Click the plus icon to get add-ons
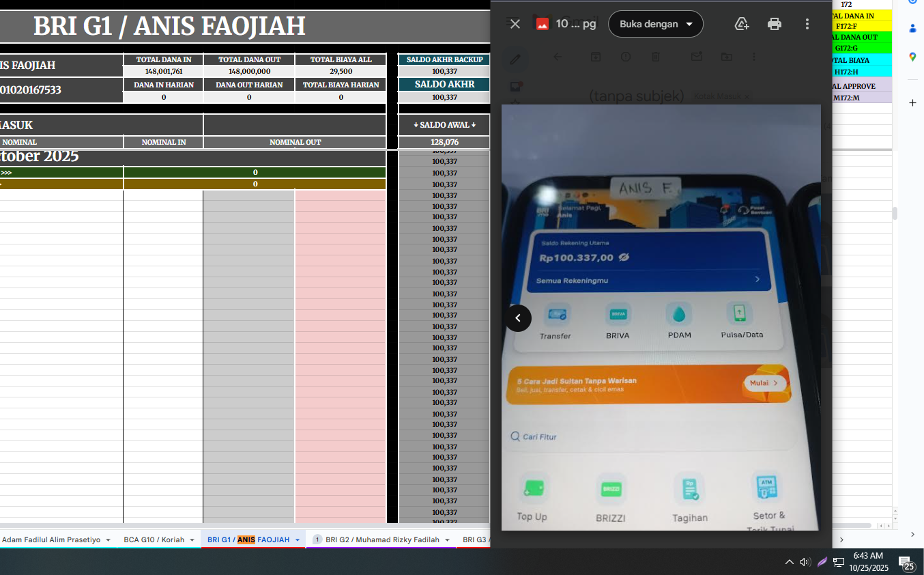The height and width of the screenshot is (575, 924). tap(913, 103)
